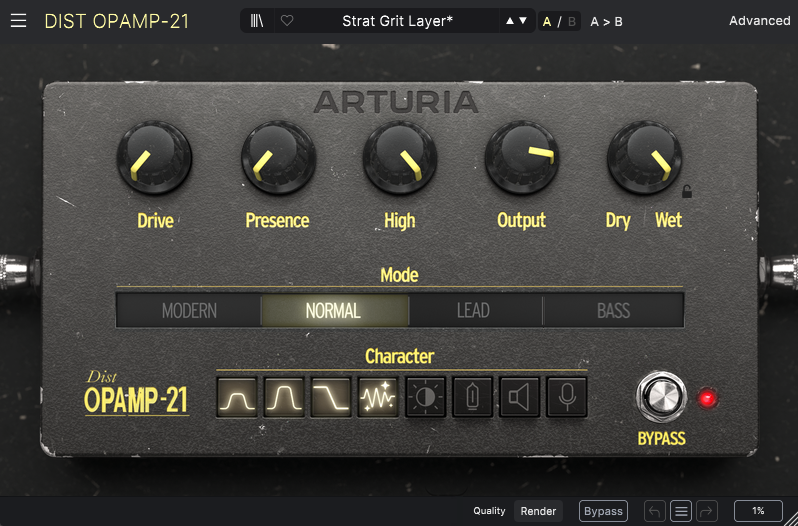Open the Advanced panel
798x526 pixels.
(759, 21)
